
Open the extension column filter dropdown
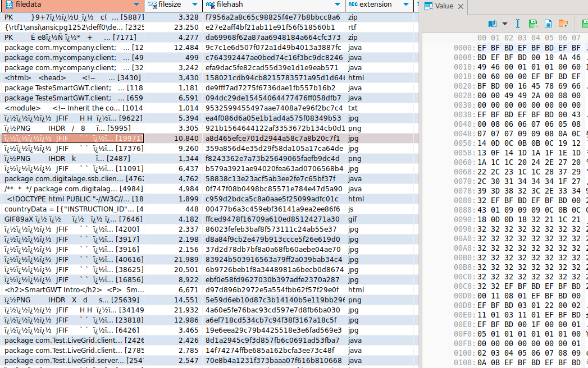pos(405,4)
